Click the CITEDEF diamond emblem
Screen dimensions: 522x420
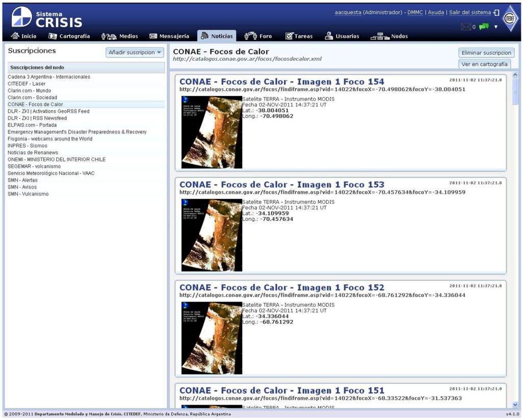pos(510,18)
